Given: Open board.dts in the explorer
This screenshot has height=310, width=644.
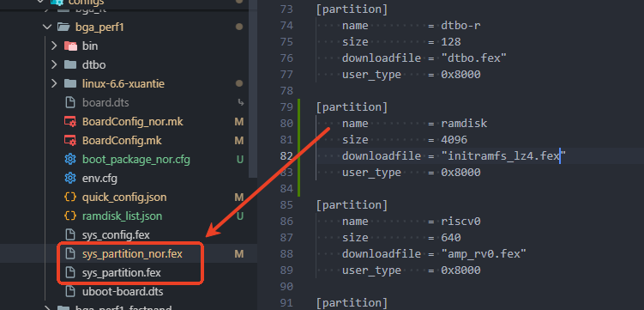Looking at the screenshot, I should pos(105,102).
